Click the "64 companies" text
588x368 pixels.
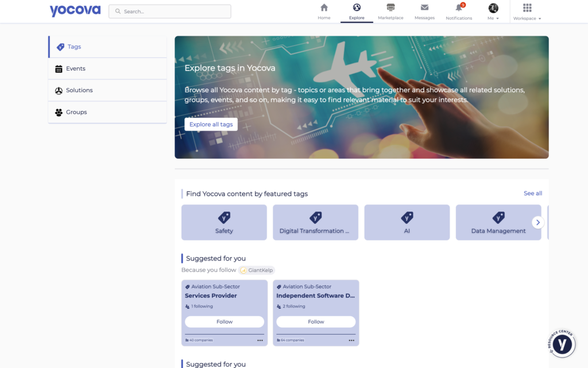(292, 340)
